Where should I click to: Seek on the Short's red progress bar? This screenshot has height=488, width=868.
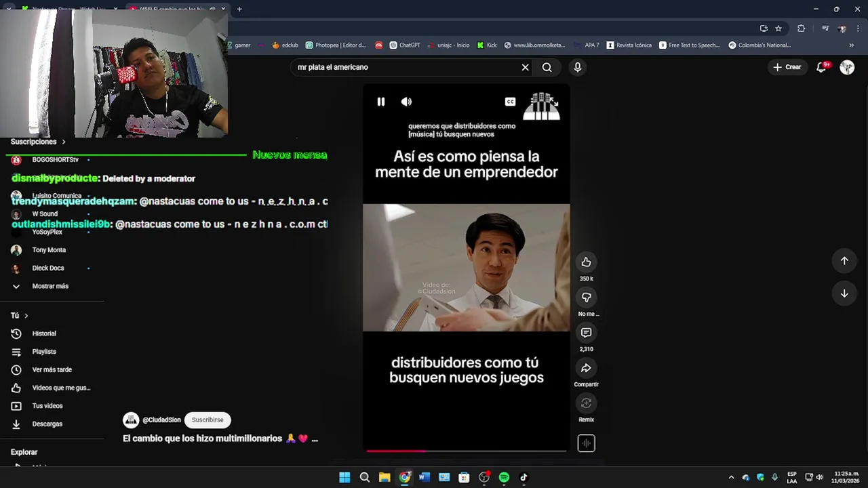click(466, 450)
